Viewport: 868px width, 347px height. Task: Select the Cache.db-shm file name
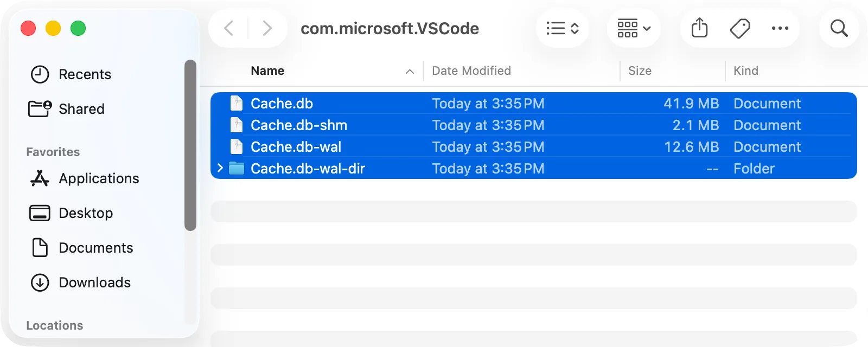(x=299, y=125)
